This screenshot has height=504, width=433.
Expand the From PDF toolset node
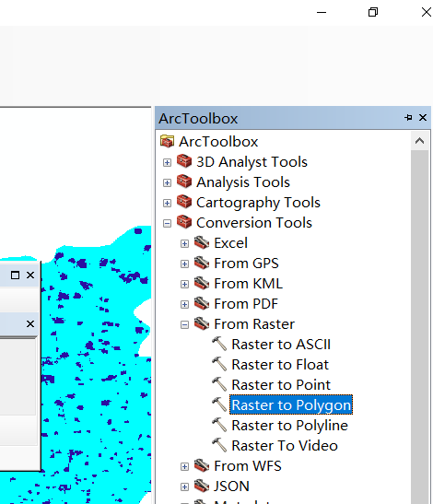[184, 304]
